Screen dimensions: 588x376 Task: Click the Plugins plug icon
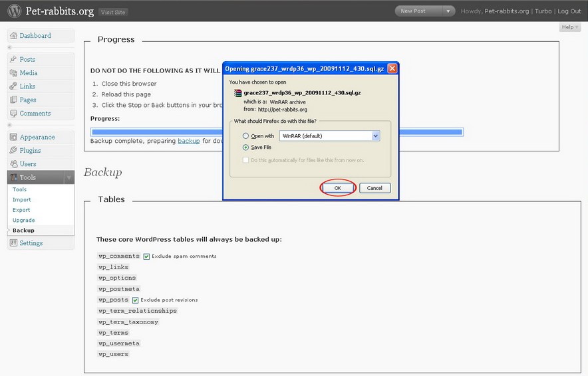click(13, 150)
